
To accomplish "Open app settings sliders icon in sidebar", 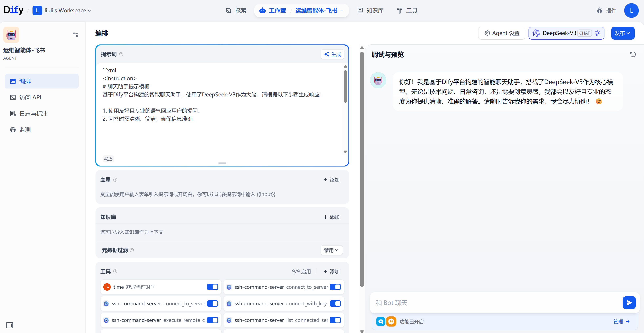I will 76,35.
